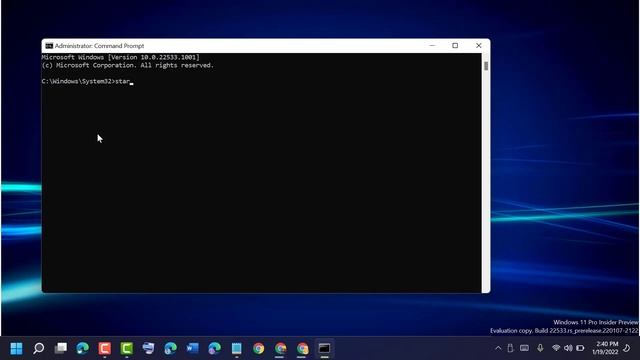
Task: Maximize the Command Prompt window
Action: click(455, 46)
